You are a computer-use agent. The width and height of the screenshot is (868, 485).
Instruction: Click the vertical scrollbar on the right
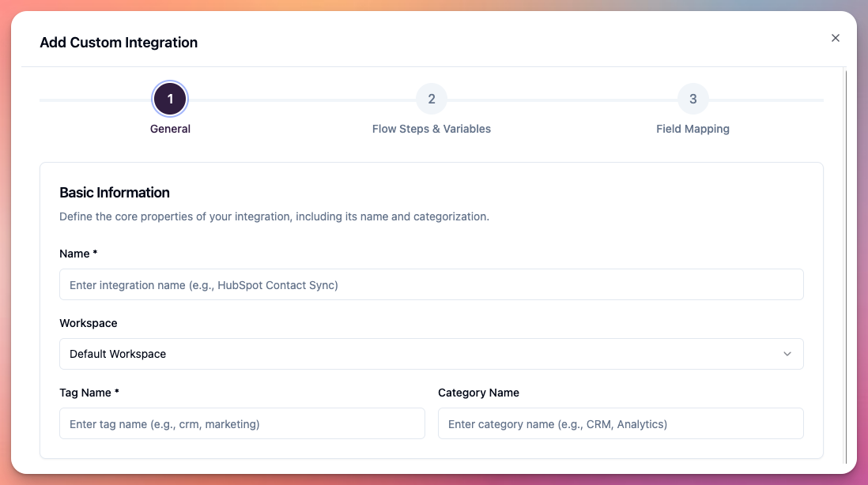(x=845, y=237)
